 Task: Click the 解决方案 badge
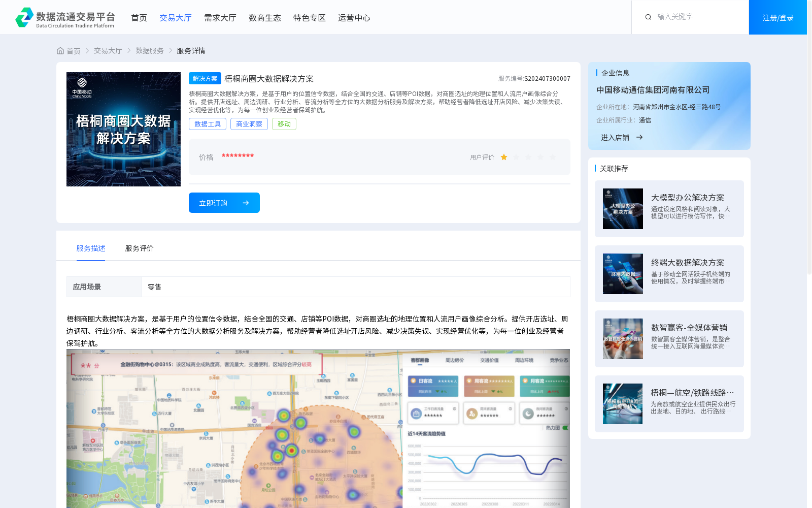tap(205, 78)
